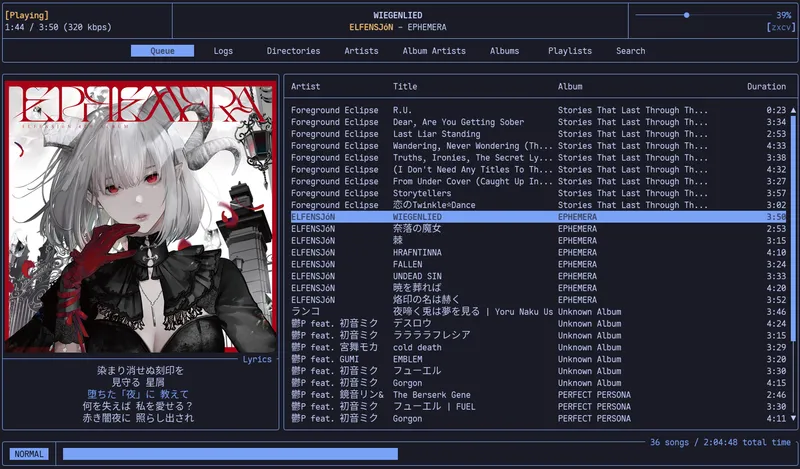Screen dimensions: 800x469
Task: Click the Lyrics panel label
Action: tap(257, 359)
